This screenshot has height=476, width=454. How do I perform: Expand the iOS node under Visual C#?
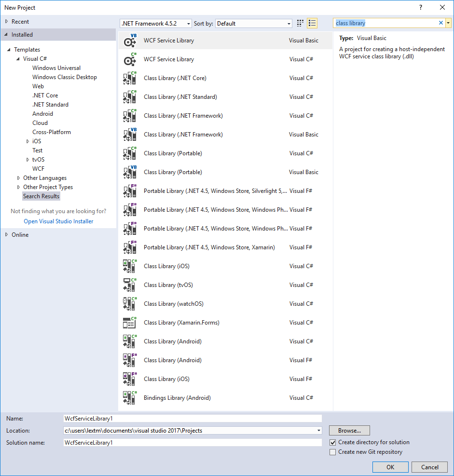(x=28, y=141)
